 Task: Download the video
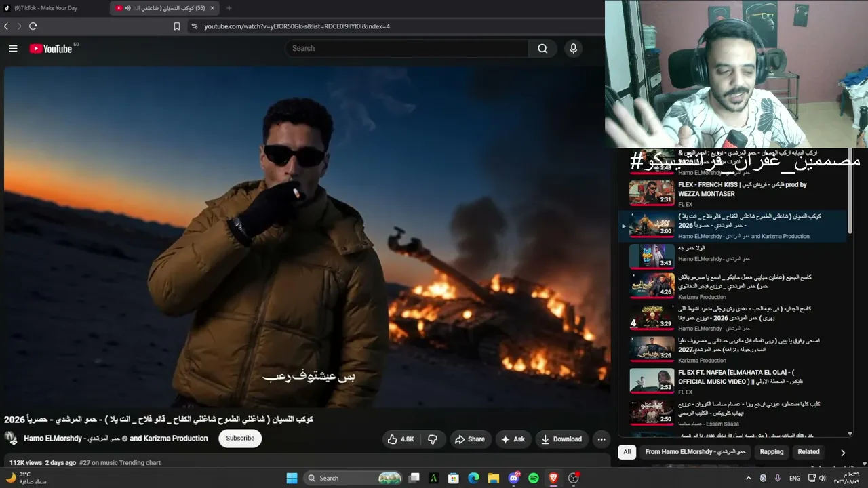pos(561,439)
